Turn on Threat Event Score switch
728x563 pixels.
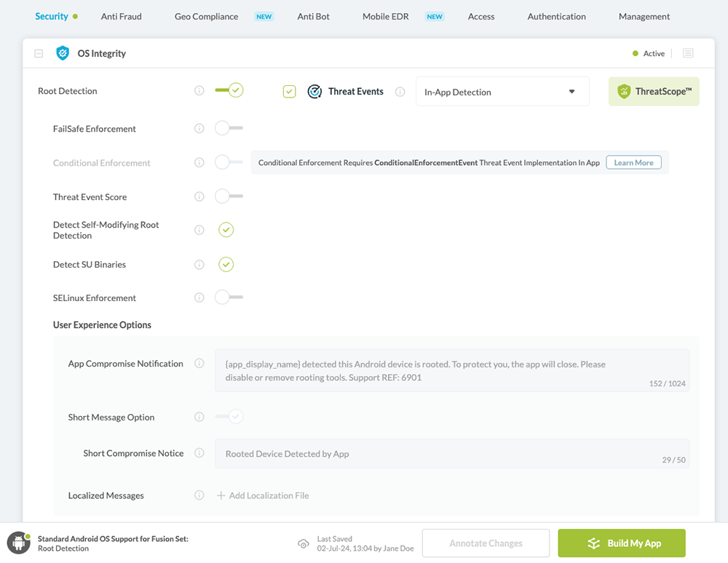click(x=229, y=196)
